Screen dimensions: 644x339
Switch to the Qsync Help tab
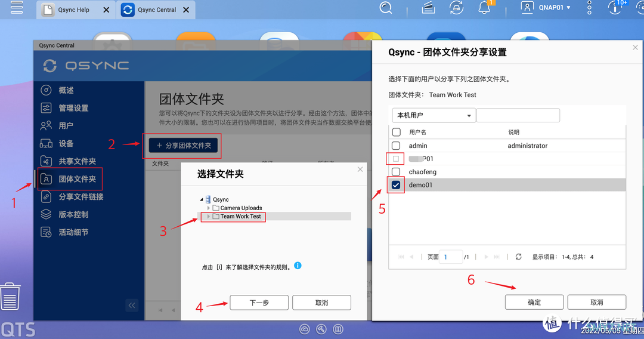(75, 10)
